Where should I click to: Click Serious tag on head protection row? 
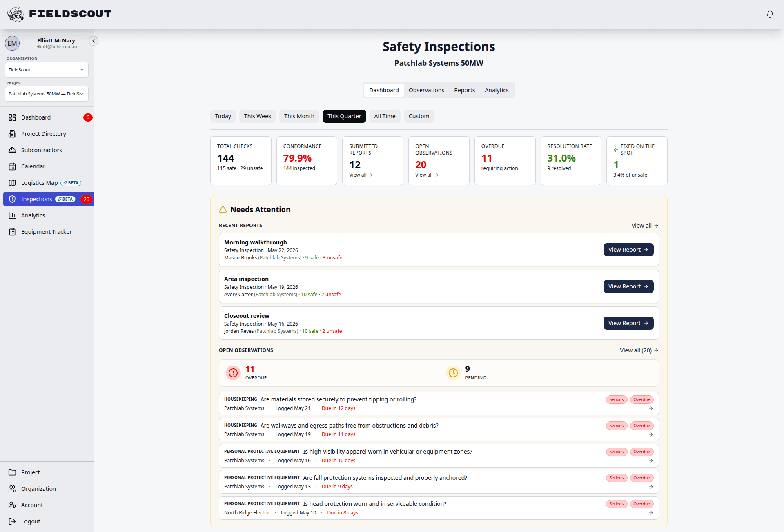[x=617, y=504]
